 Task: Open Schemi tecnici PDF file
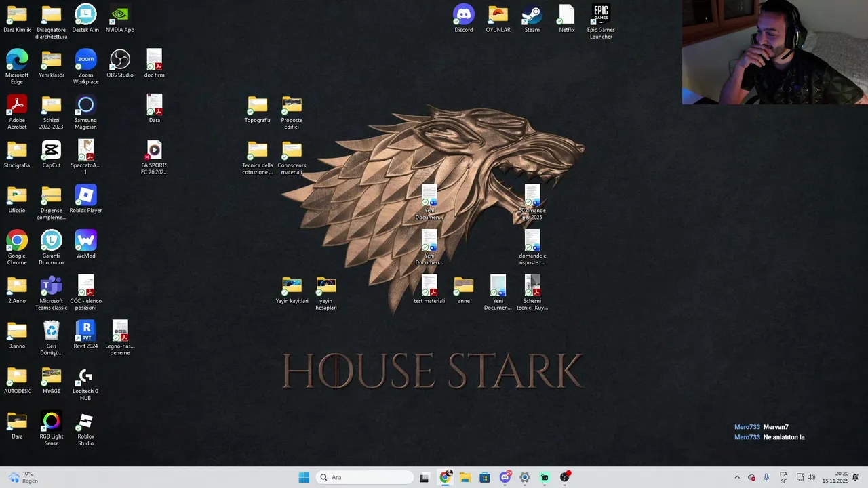(532, 293)
